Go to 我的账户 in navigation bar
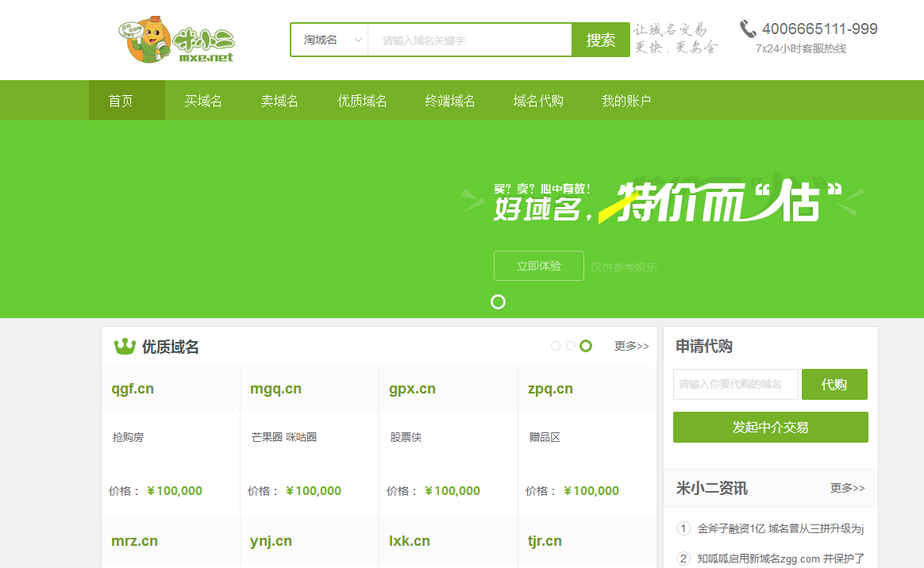Image resolution: width=924 pixels, height=568 pixels. (626, 101)
